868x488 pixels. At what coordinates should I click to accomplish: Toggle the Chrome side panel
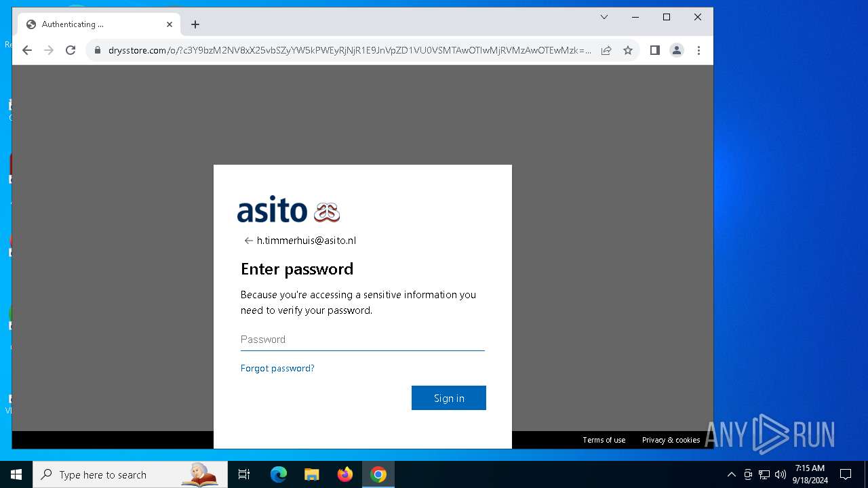655,50
